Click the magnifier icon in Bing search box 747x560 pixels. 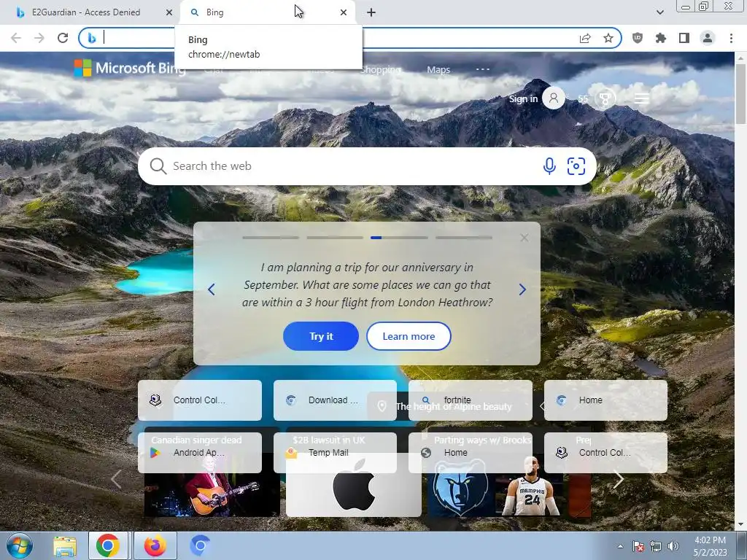[158, 166]
